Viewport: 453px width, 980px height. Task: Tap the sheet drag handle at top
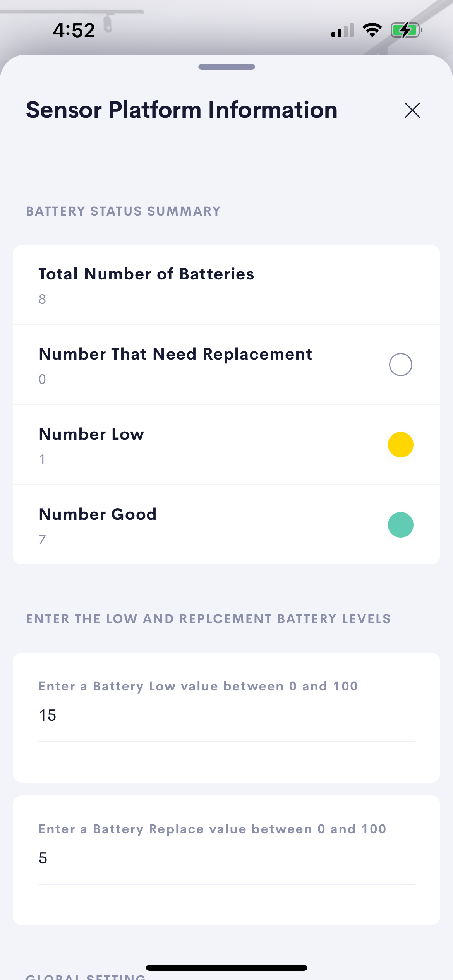226,67
